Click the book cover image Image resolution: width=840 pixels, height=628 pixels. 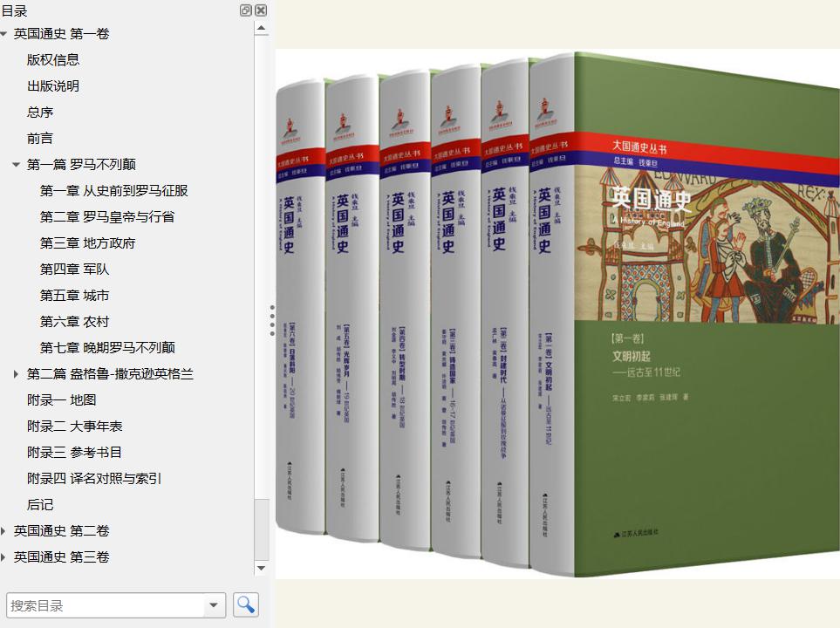(558, 314)
